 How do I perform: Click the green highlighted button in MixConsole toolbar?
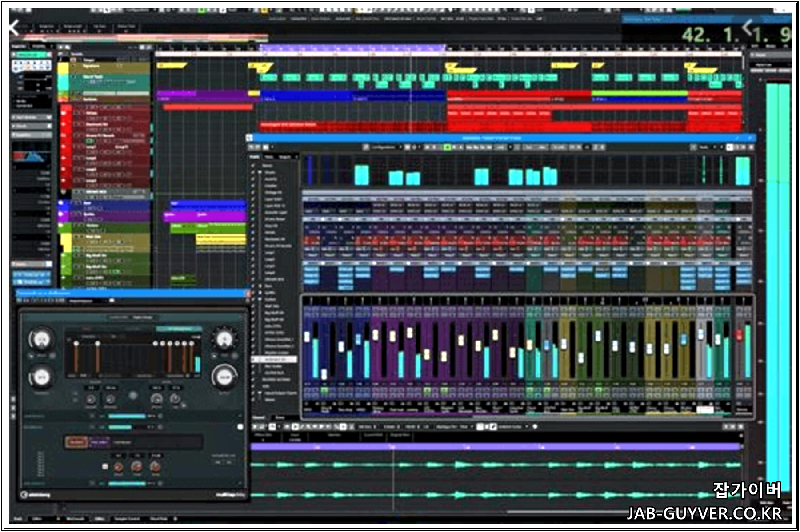(447, 147)
